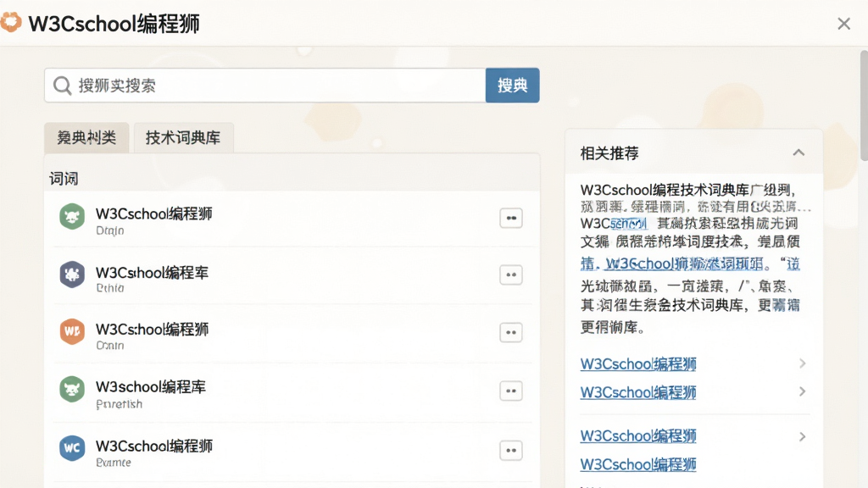Click the blue 搜典 search button

[x=512, y=86]
